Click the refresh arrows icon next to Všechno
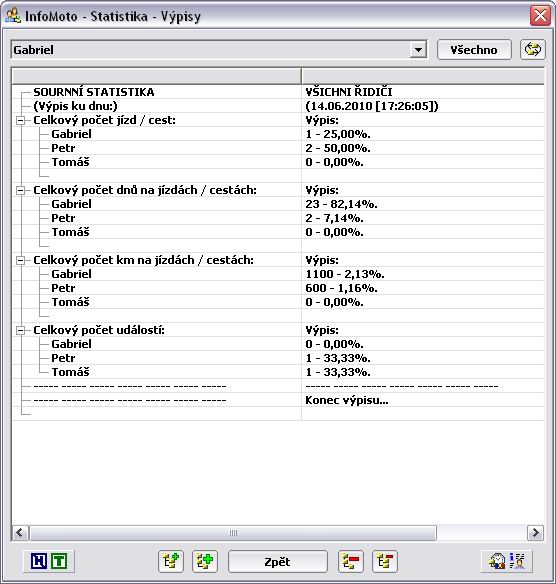Image resolution: width=556 pixels, height=584 pixels. click(x=533, y=50)
